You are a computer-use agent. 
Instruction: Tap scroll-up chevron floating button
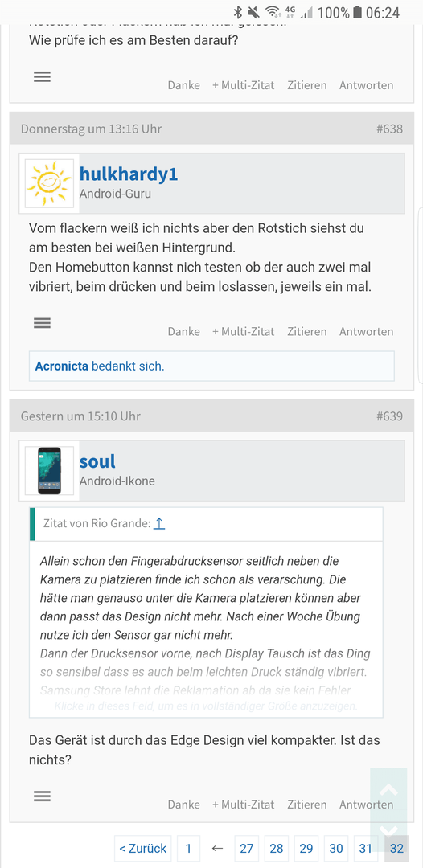click(388, 789)
